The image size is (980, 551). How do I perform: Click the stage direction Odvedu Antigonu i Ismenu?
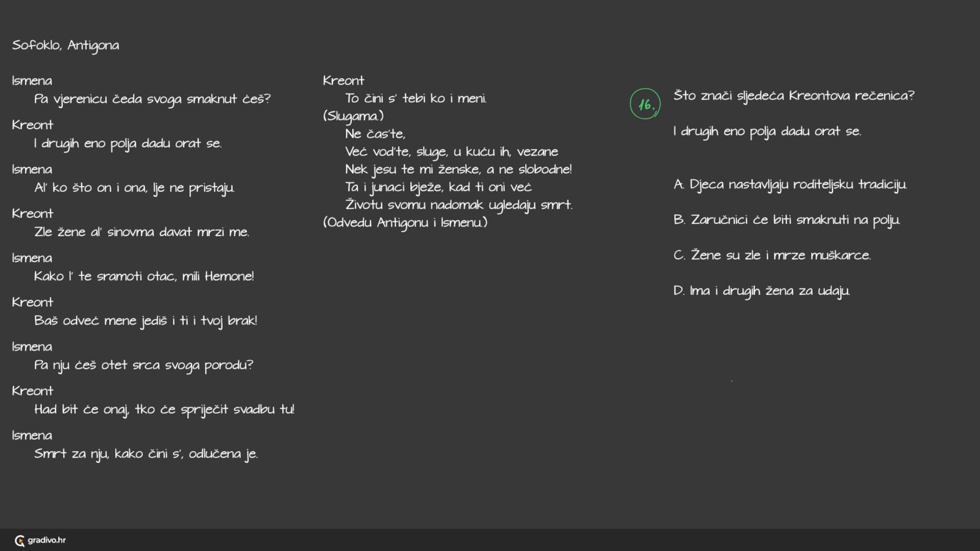405,222
